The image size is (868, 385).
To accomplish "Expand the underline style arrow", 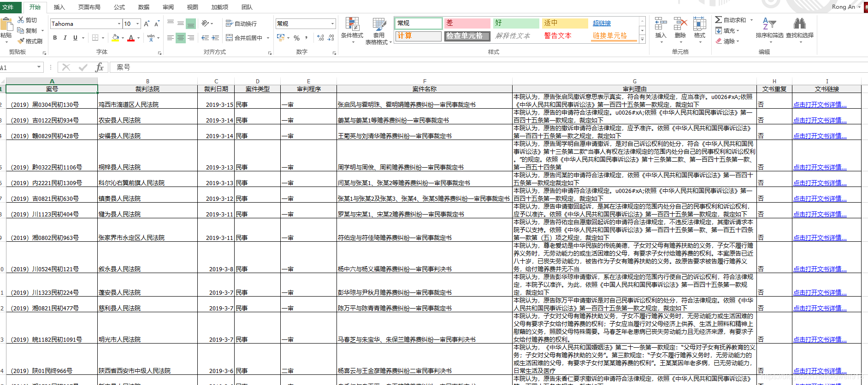I will tap(83, 38).
